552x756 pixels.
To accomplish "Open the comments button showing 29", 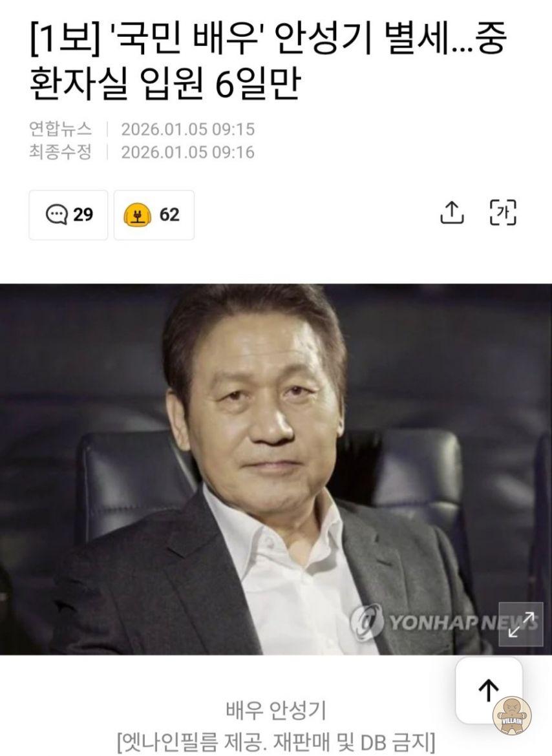I will [69, 215].
